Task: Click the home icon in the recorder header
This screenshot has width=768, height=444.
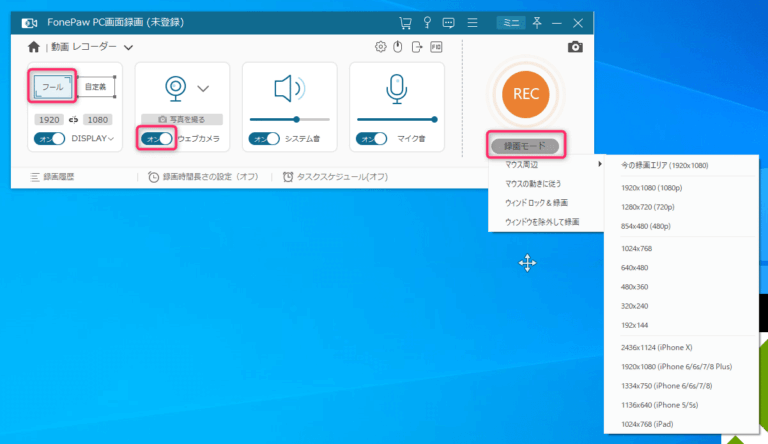Action: pos(34,47)
